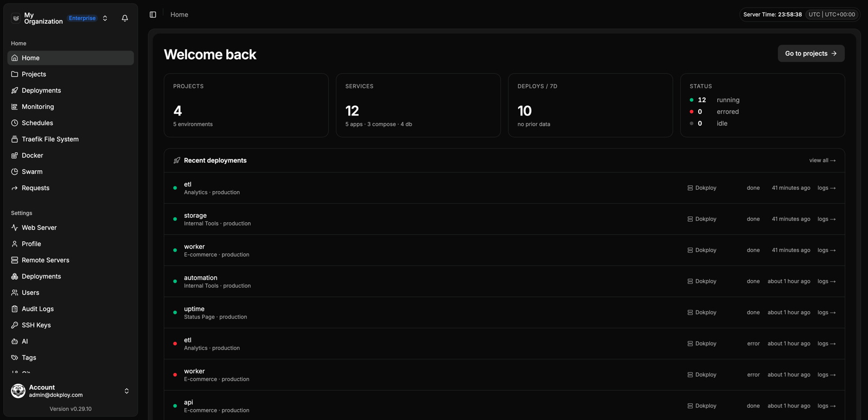Click the Docker blocks icon
This screenshot has width=868, height=420.
point(15,156)
